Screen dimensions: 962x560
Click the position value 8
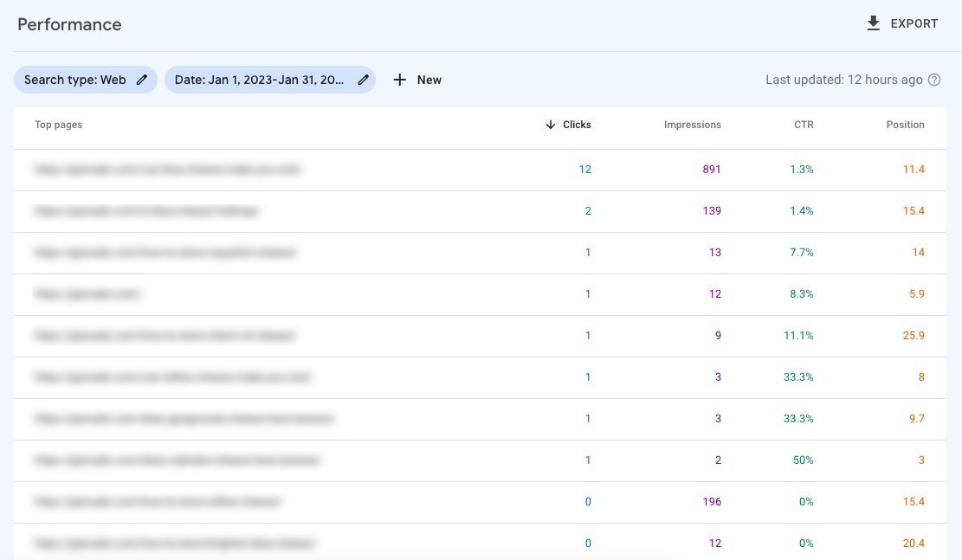[921, 377]
